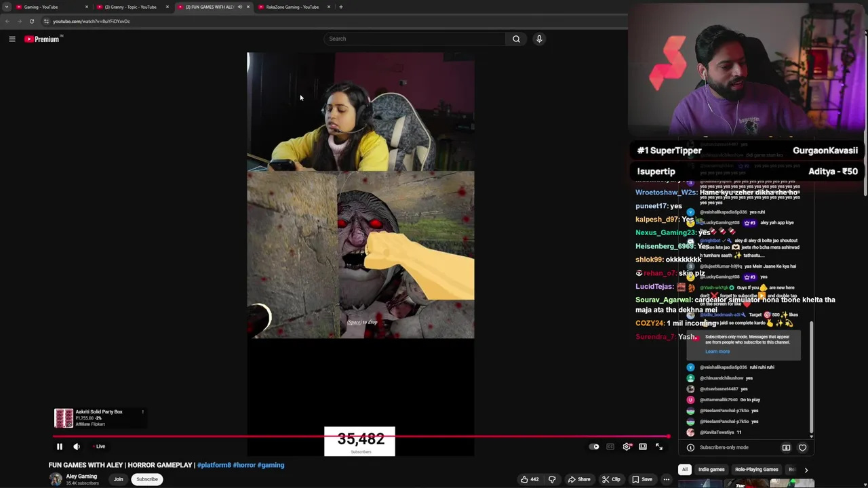Open the player settings gear
The height and width of the screenshot is (488, 868).
tap(627, 447)
